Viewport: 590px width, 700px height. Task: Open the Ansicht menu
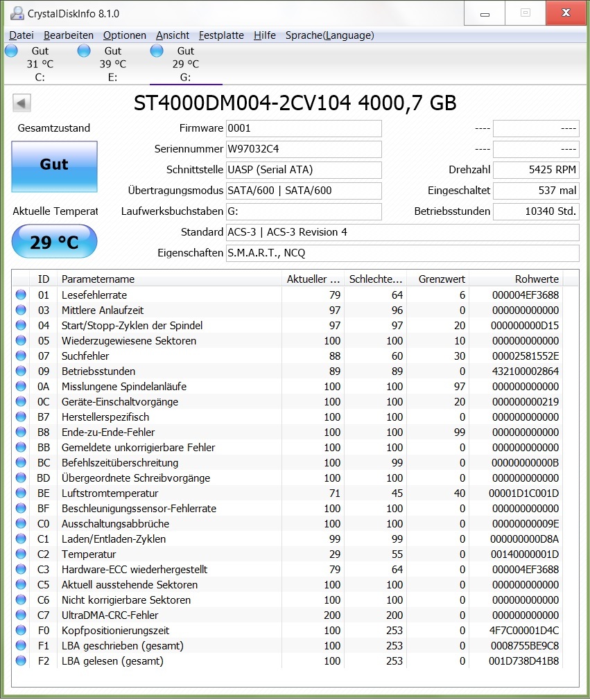click(173, 35)
